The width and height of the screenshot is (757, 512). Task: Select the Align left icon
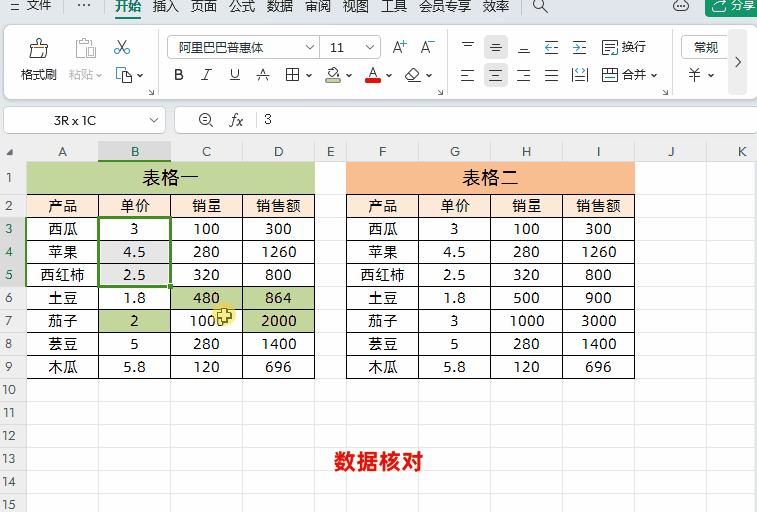[467, 75]
